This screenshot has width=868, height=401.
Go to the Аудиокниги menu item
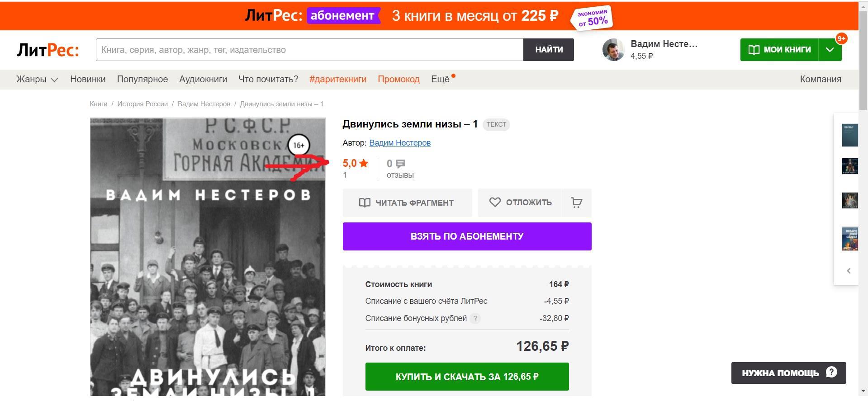[203, 79]
